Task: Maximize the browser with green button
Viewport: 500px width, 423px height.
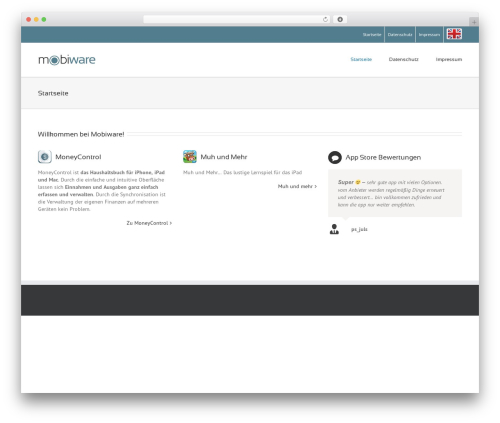Action: click(44, 19)
